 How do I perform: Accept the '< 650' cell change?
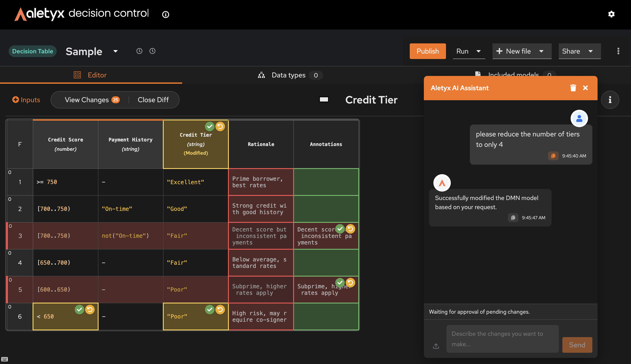pyautogui.click(x=79, y=310)
